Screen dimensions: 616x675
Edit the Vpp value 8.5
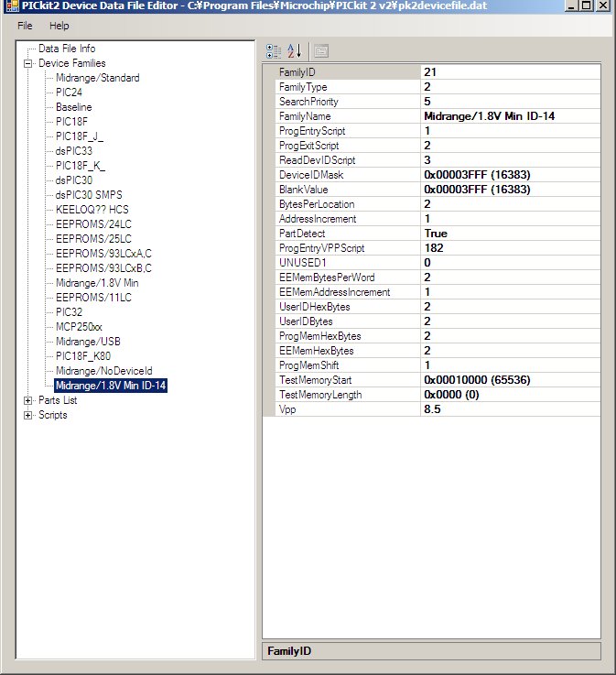coord(511,408)
